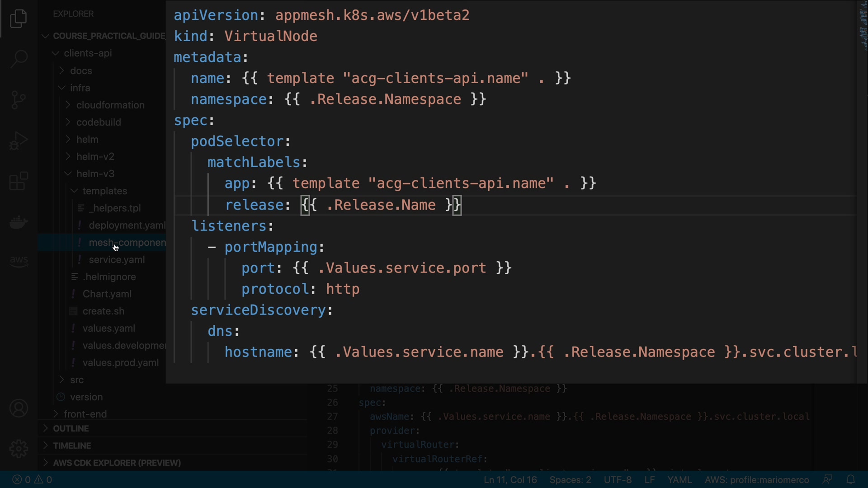
Task: Open the Accounts icon
Action: tap(19, 408)
